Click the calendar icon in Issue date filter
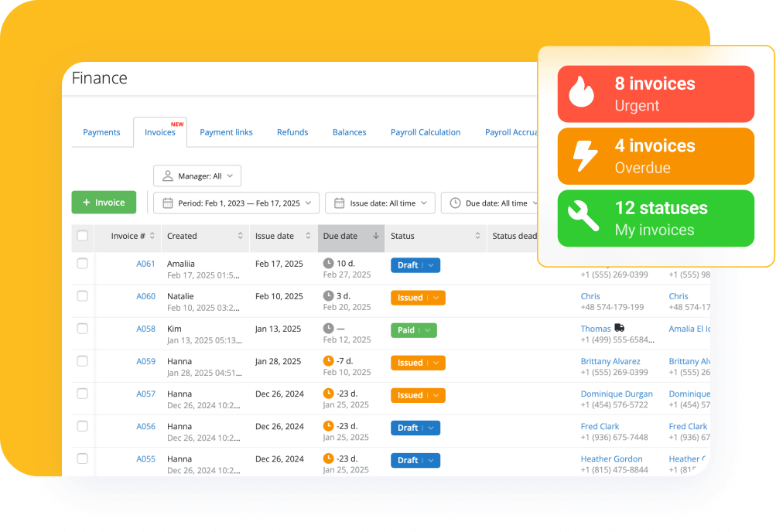The height and width of the screenshot is (532, 776). tap(339, 203)
